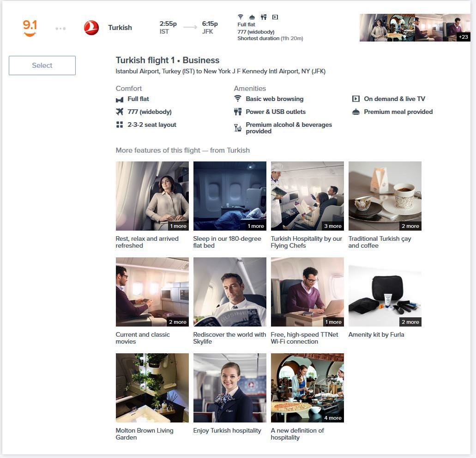This screenshot has width=476, height=458.
Task: Click the Turkish Airlines logo
Action: (91, 28)
